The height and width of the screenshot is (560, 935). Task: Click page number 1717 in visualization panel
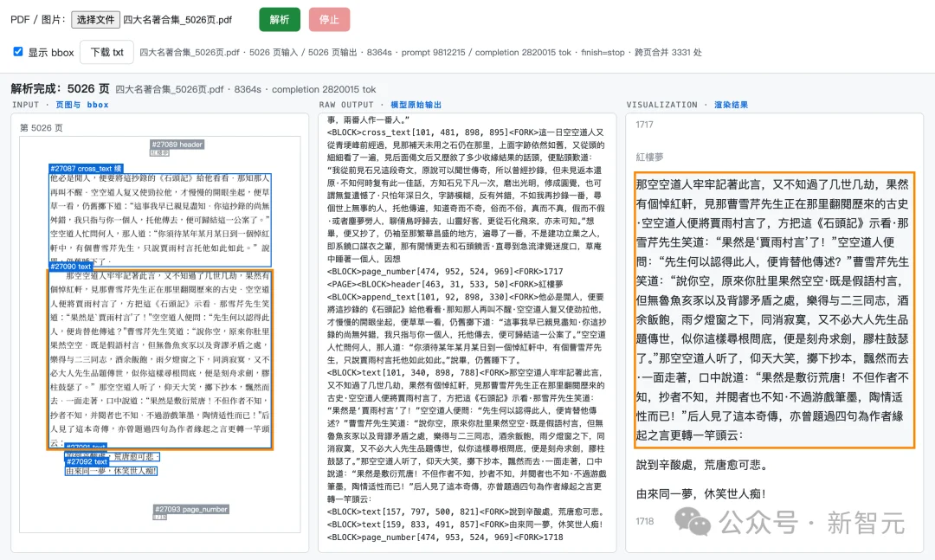click(645, 125)
